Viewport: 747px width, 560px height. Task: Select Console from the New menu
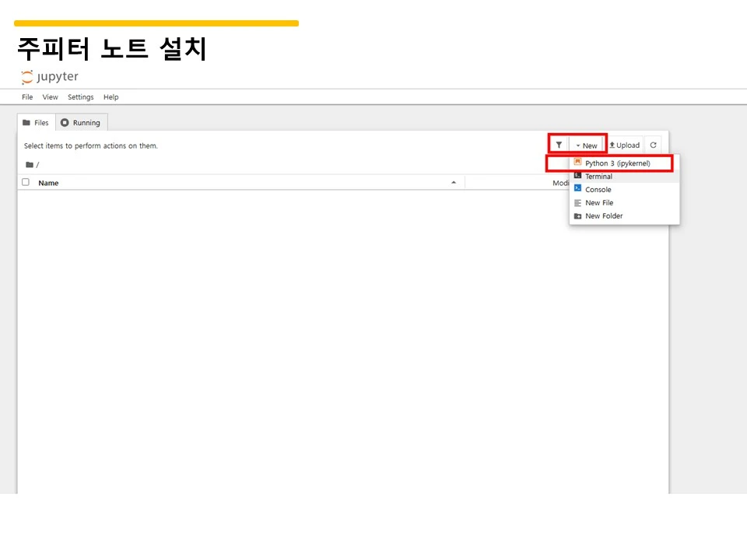624,190
